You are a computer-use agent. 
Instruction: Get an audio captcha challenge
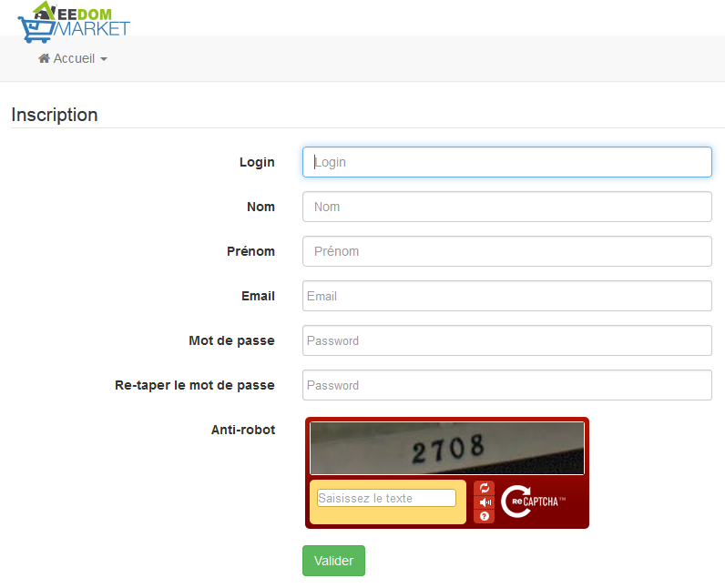click(x=485, y=502)
